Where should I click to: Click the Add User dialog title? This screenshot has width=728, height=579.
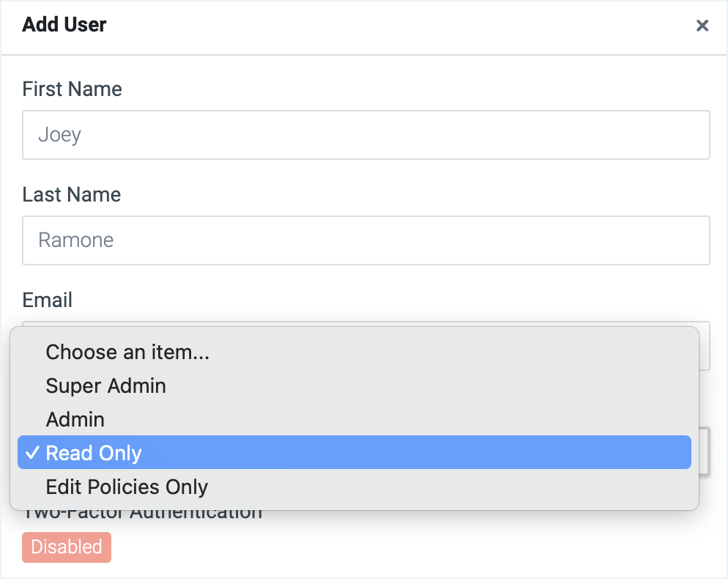(64, 25)
